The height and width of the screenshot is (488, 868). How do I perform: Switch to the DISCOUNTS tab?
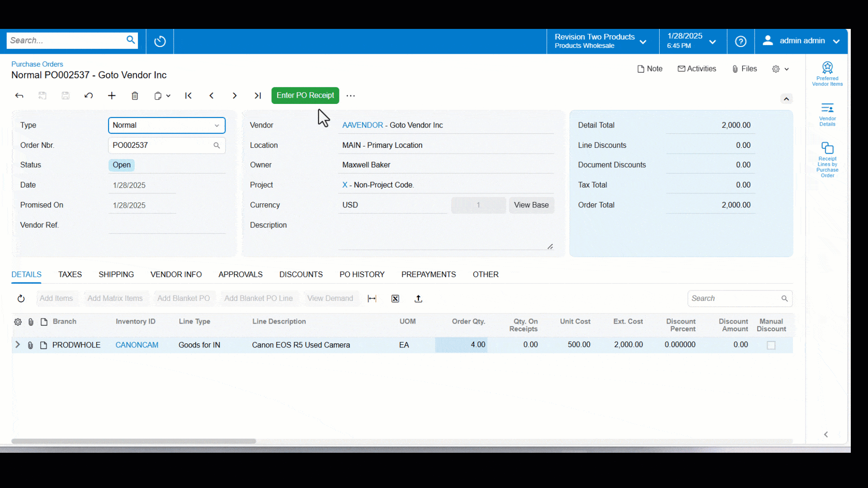pos(301,275)
